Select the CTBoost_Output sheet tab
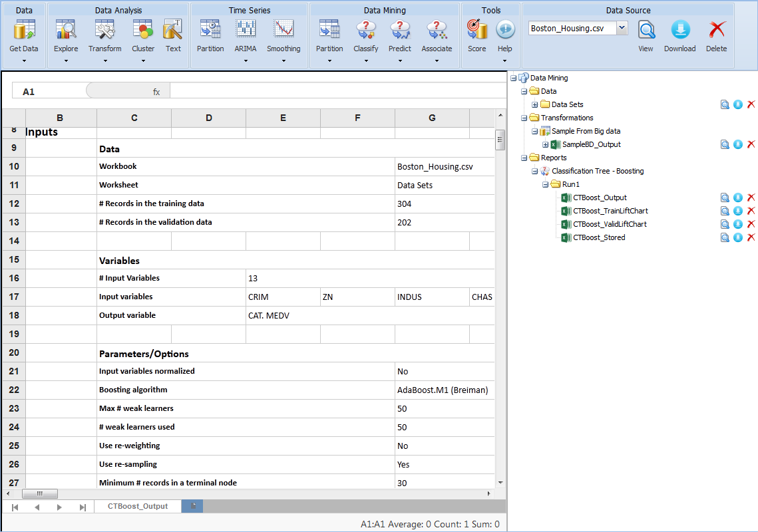758x532 pixels. pyautogui.click(x=138, y=507)
